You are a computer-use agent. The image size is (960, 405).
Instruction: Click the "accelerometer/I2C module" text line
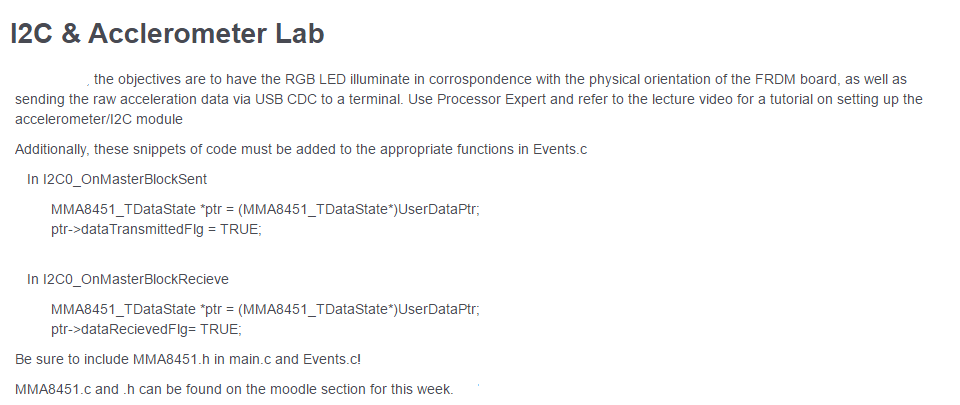coord(98,119)
